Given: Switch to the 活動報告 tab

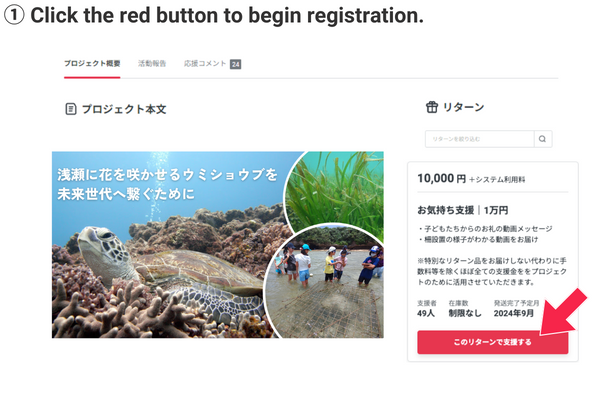Looking at the screenshot, I should [152, 64].
